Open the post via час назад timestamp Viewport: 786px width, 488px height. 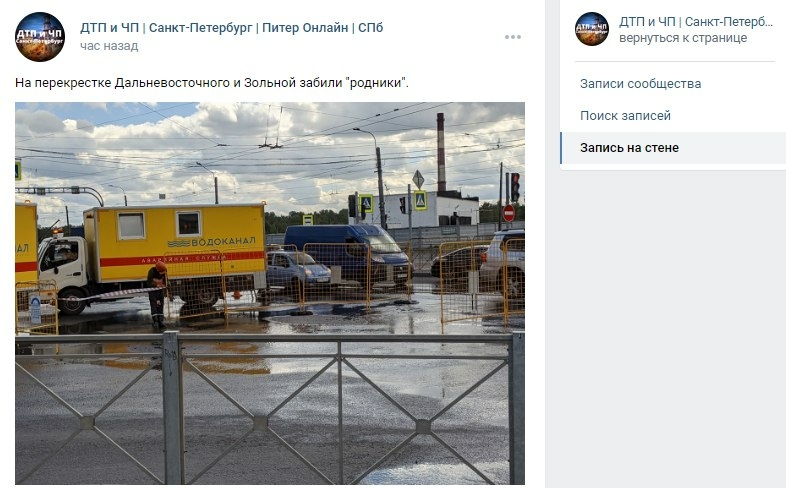109,46
